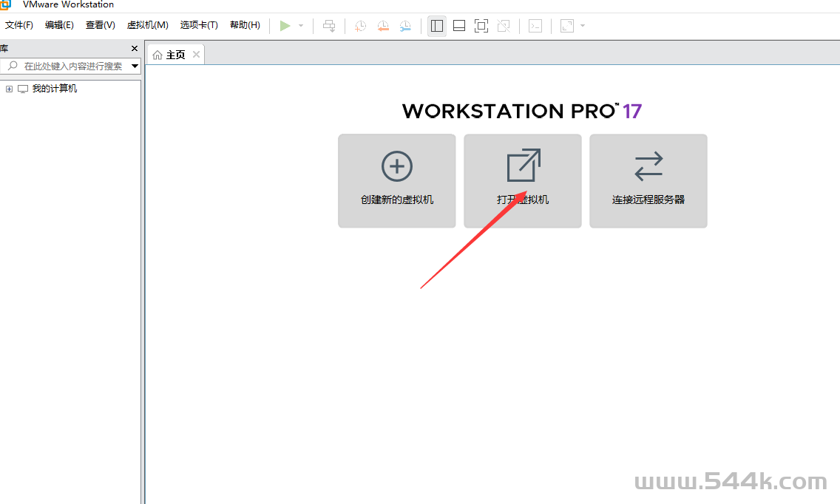Click the library search input field
840x504 pixels.
click(x=72, y=66)
